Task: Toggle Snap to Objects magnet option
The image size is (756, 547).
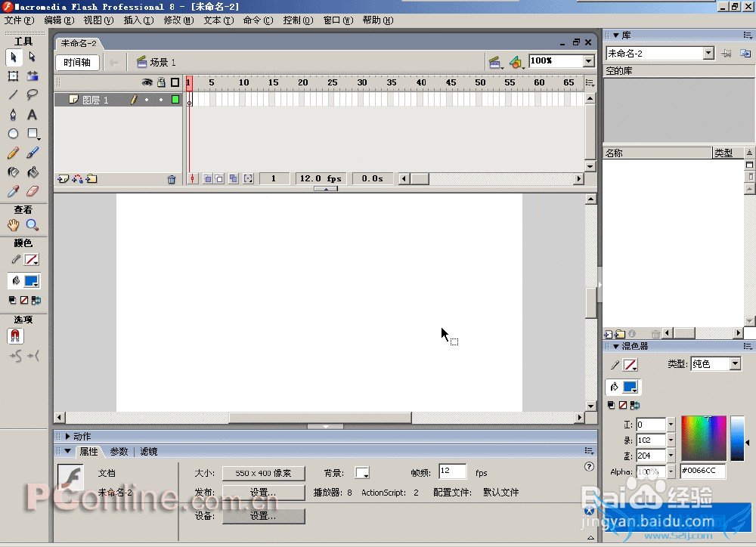Action: 15,336
